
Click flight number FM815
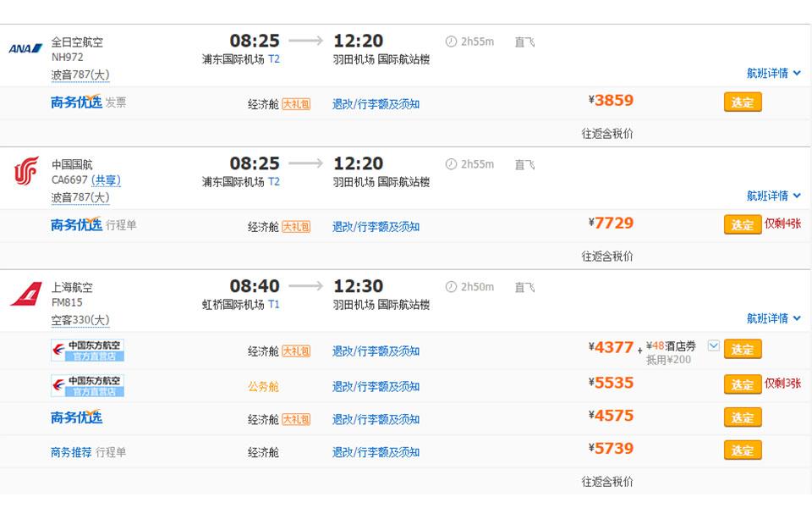click(67, 302)
